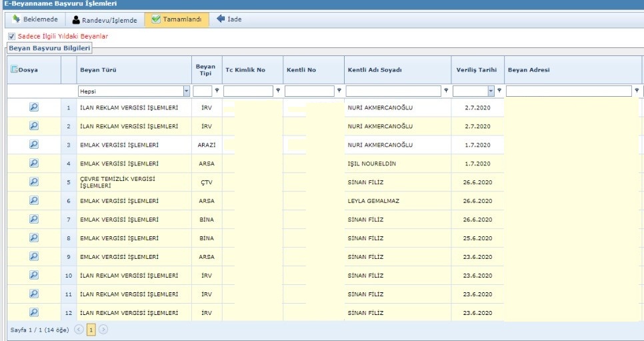Expand the Beyan Türü Hepsi dropdown

pos(186,91)
